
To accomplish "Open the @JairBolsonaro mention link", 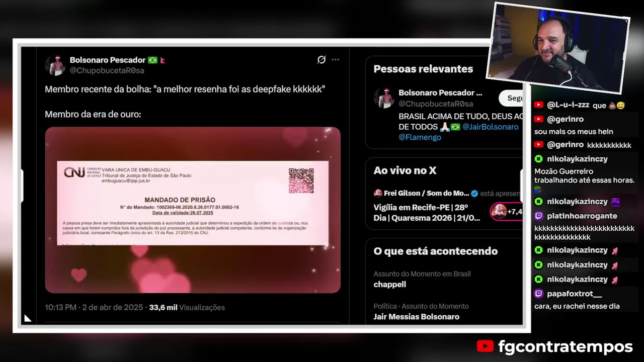I will point(491,127).
